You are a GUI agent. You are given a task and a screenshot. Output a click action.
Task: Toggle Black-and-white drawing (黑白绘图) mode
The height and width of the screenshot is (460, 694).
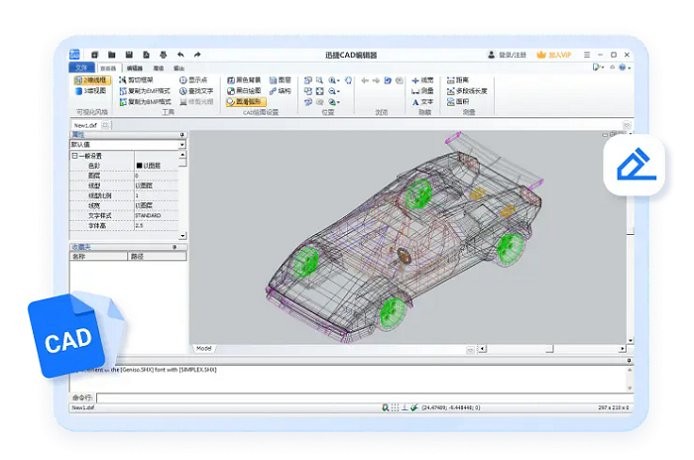point(248,90)
